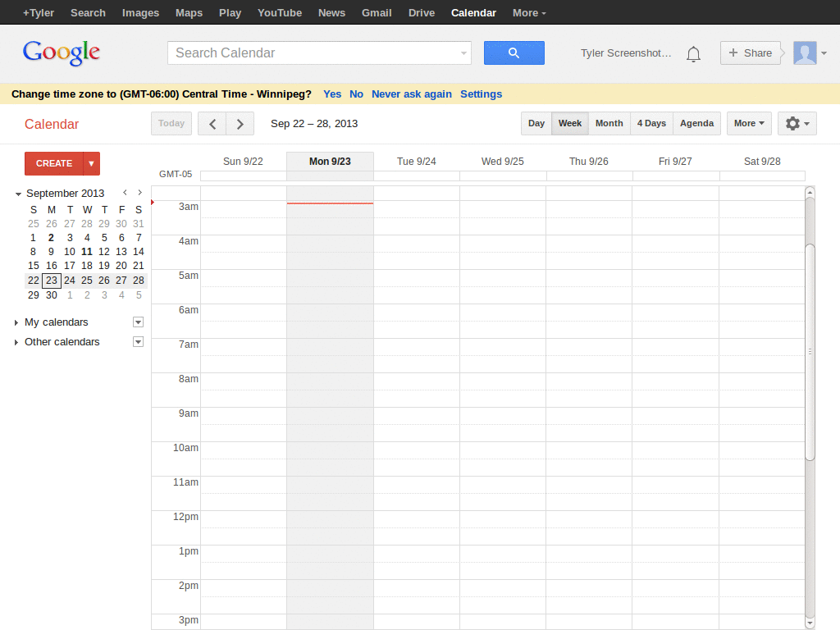The width and height of the screenshot is (840, 630).
Task: Click Never ask again link
Action: [x=412, y=94]
